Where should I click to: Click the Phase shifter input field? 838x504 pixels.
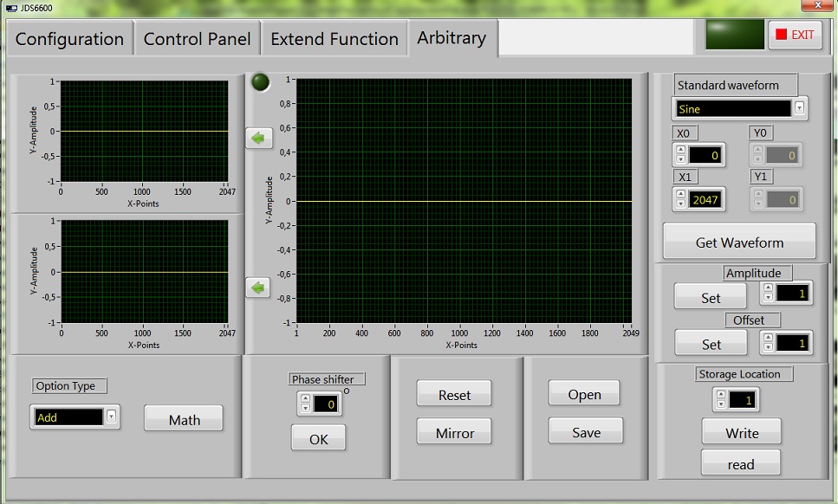coord(326,404)
